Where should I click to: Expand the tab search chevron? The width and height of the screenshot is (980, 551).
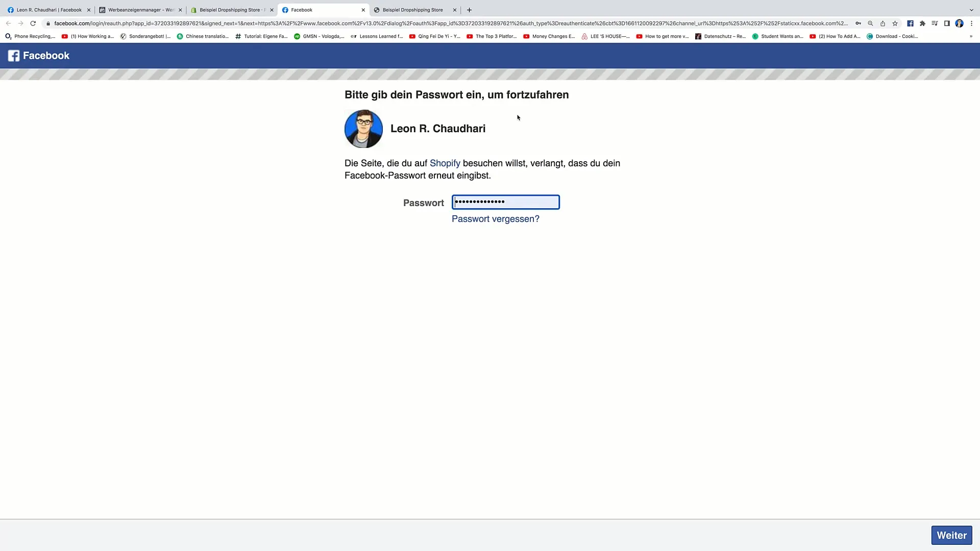[971, 10]
